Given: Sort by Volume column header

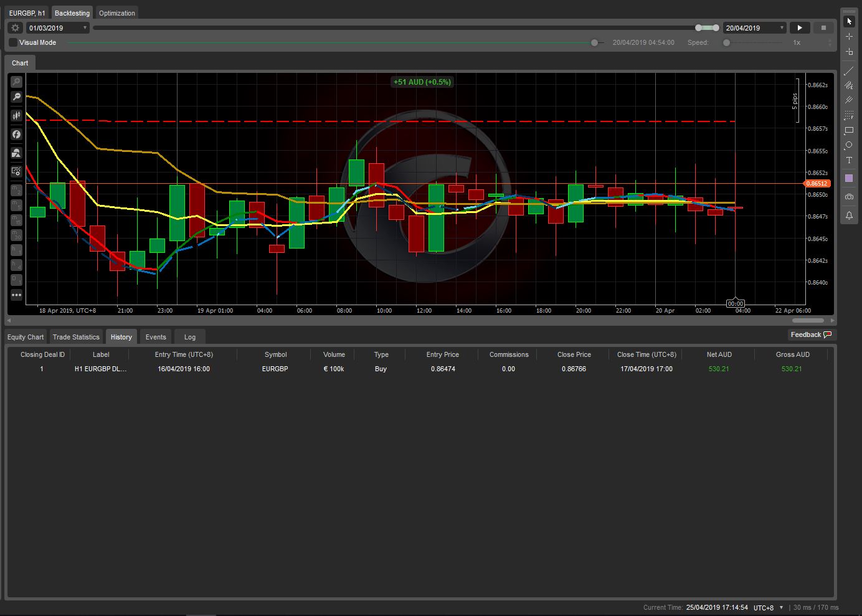Looking at the screenshot, I should pyautogui.click(x=334, y=354).
